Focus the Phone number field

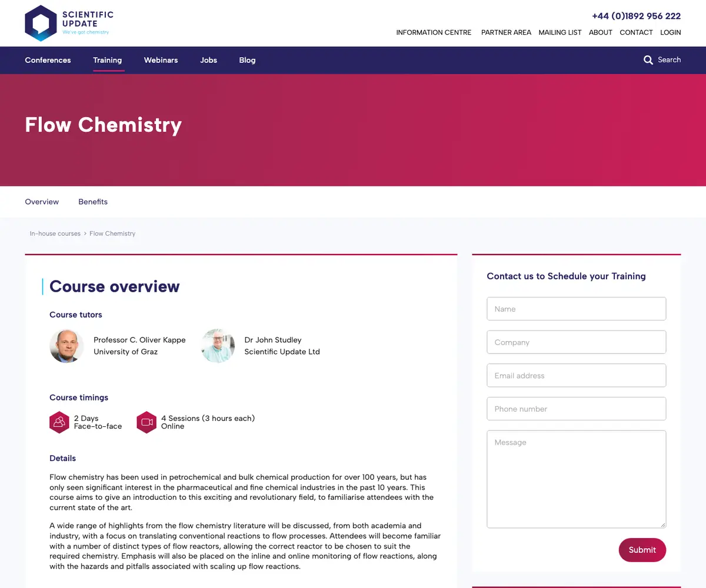click(577, 409)
